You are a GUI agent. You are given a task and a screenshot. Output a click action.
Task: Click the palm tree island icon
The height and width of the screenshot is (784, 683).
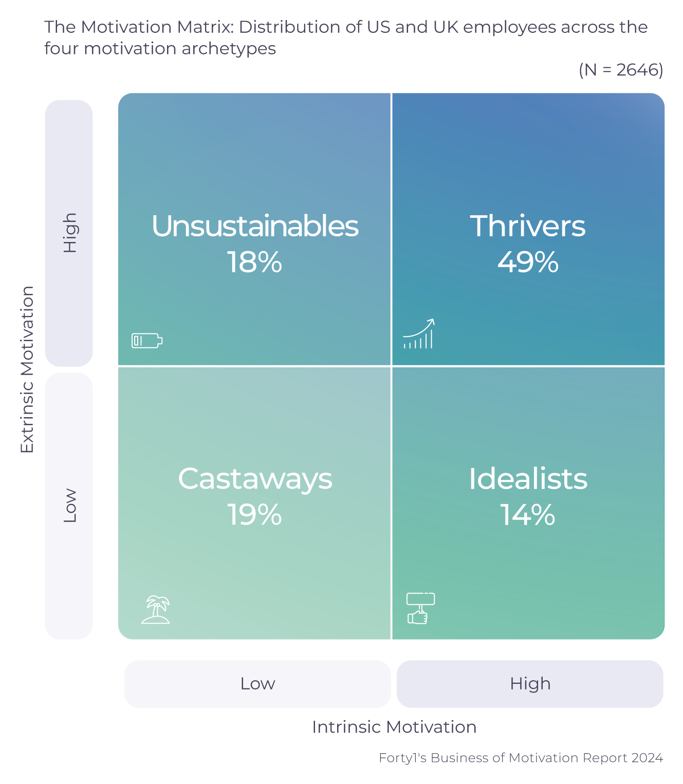pos(156,609)
